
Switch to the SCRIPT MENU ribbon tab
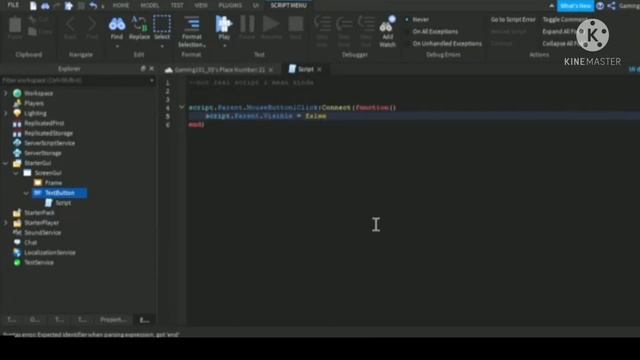[x=289, y=5]
